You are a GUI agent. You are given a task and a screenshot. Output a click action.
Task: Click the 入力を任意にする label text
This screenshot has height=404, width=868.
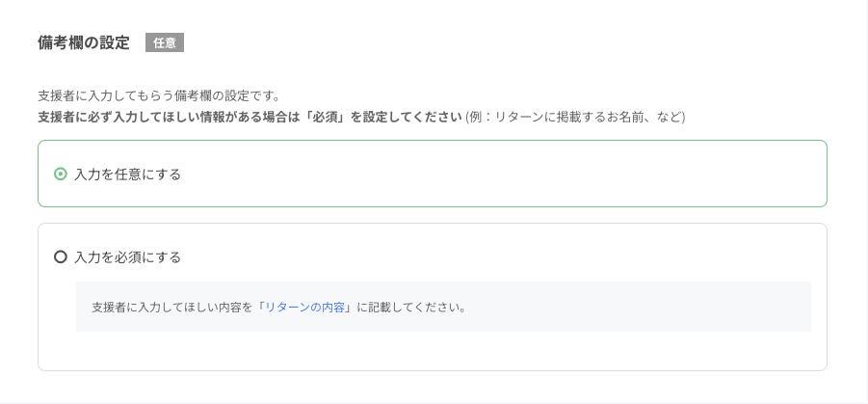[x=128, y=175]
